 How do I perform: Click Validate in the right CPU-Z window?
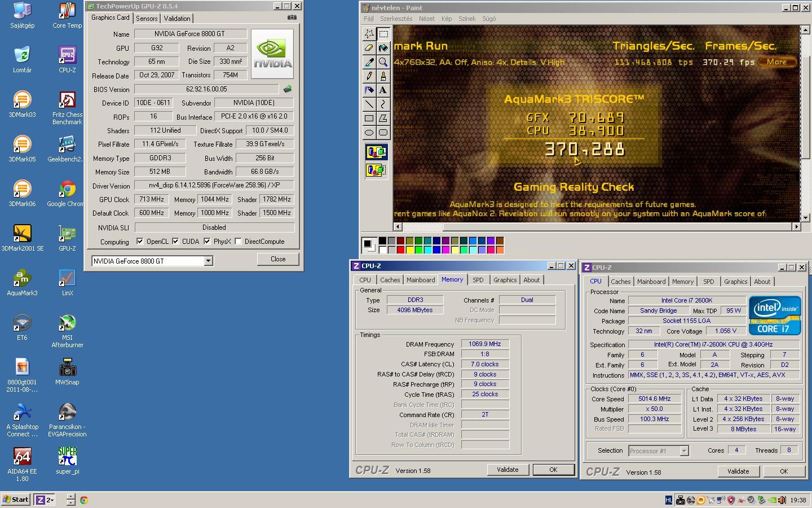pos(738,471)
